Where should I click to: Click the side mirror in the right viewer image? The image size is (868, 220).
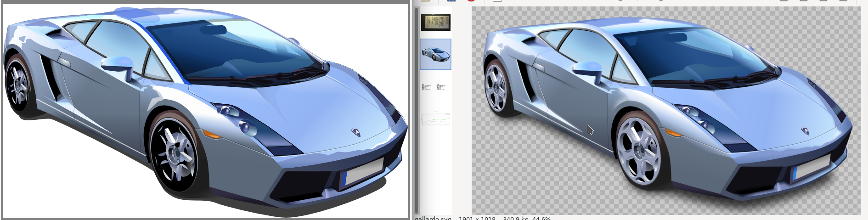(x=588, y=70)
